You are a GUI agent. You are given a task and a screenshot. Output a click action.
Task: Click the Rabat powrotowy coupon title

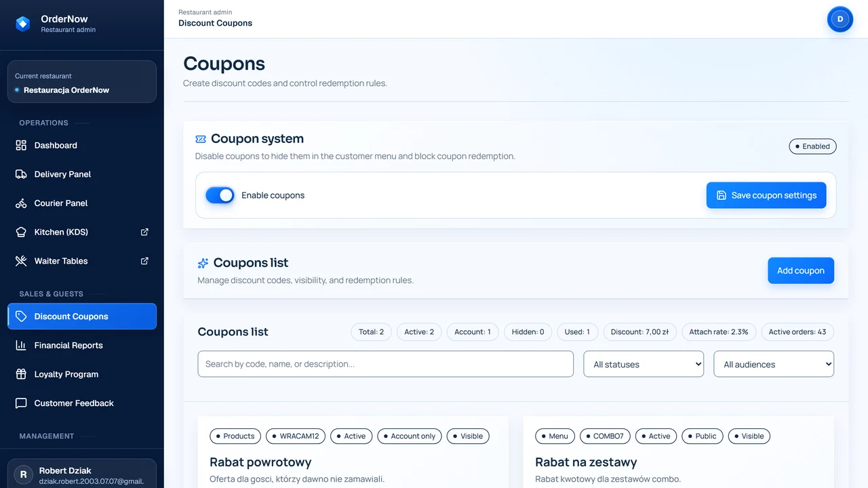[260, 462]
